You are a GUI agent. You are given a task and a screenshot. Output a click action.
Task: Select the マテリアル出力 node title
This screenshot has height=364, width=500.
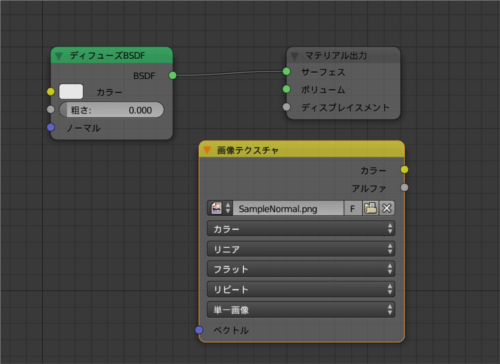point(336,56)
